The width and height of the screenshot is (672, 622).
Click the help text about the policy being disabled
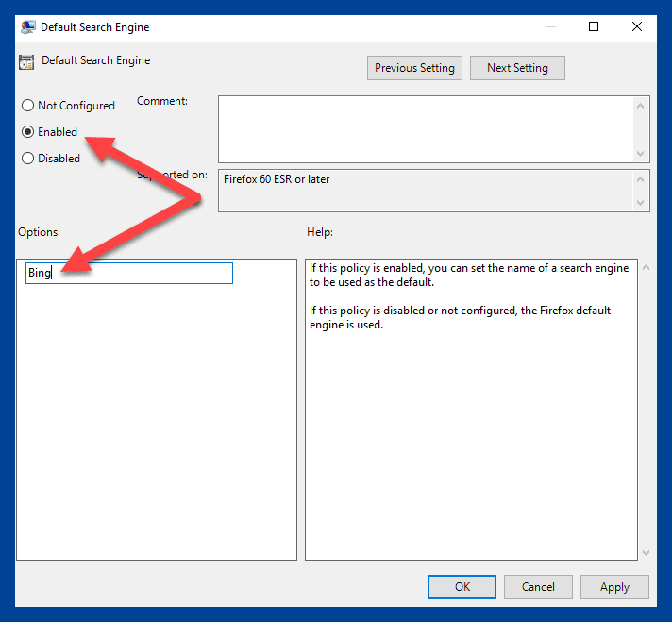tap(460, 317)
